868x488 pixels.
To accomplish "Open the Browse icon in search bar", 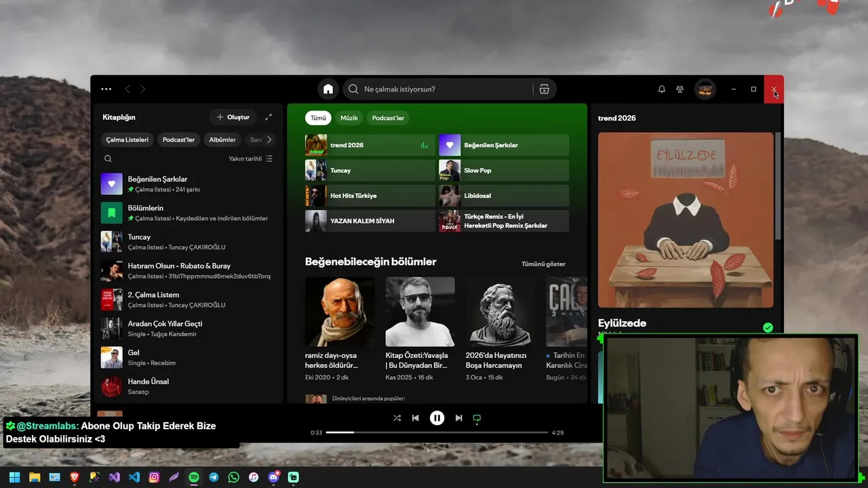I will pyautogui.click(x=544, y=89).
